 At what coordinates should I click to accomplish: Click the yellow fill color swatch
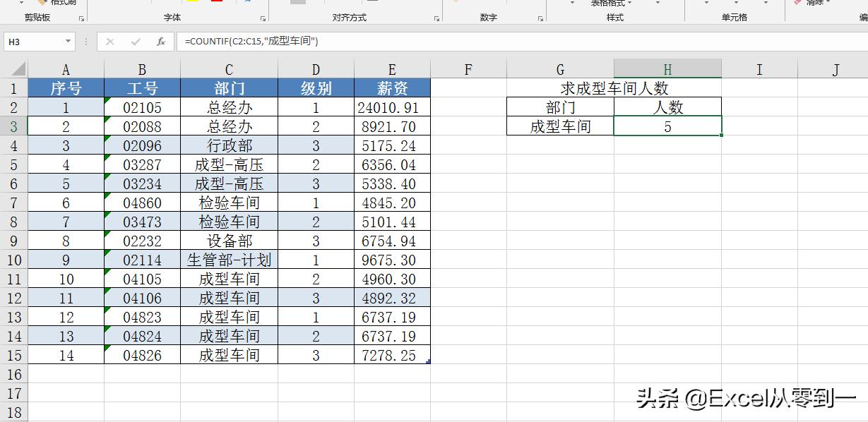(192, 2)
